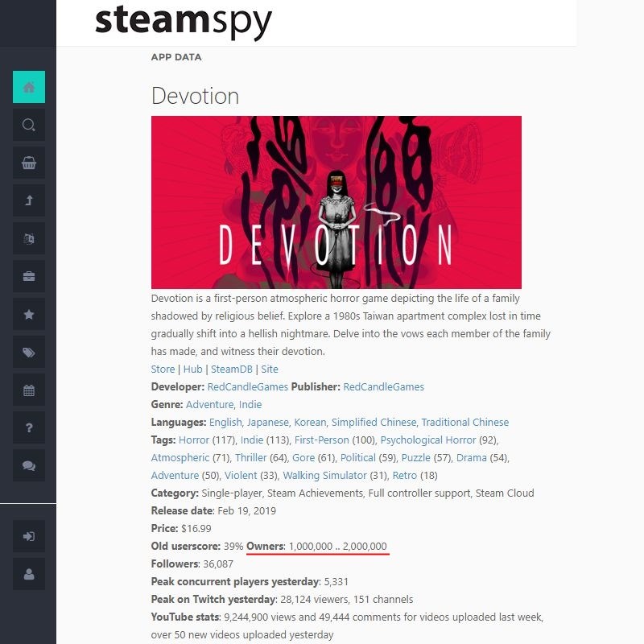The width and height of the screenshot is (644, 644).
Task: Click the followers count '36,087'
Action: (218, 563)
